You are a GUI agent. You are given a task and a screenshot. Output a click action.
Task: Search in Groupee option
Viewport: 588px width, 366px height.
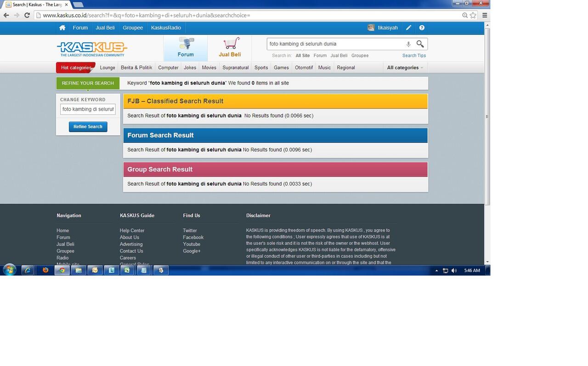(360, 56)
